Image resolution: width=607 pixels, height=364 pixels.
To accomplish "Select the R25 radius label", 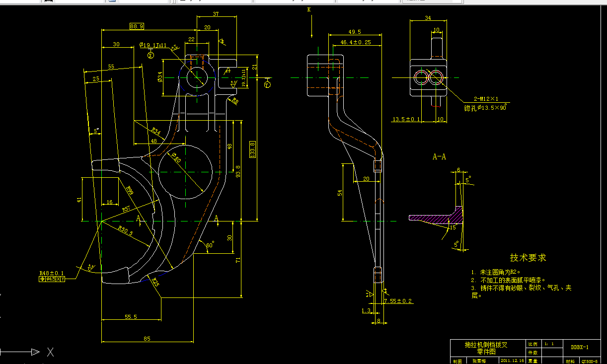I will click(154, 283).
